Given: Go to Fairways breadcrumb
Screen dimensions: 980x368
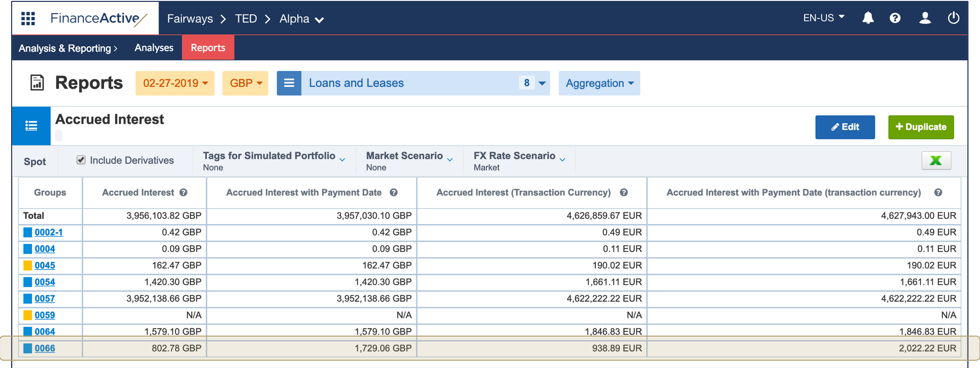Looking at the screenshot, I should click(190, 19).
